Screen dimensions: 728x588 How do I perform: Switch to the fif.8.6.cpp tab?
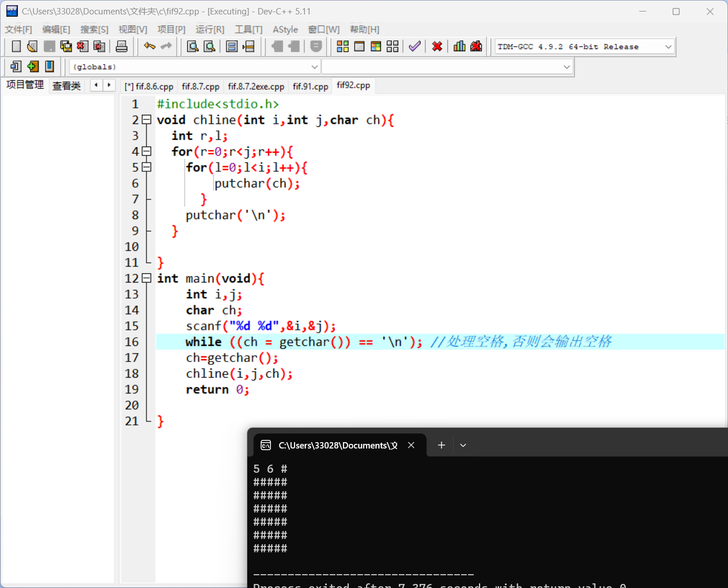coord(149,86)
